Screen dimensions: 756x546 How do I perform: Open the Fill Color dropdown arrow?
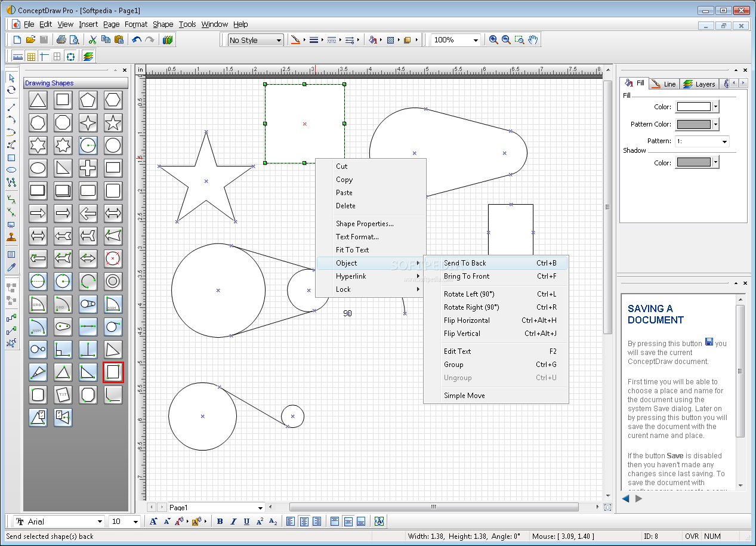716,107
